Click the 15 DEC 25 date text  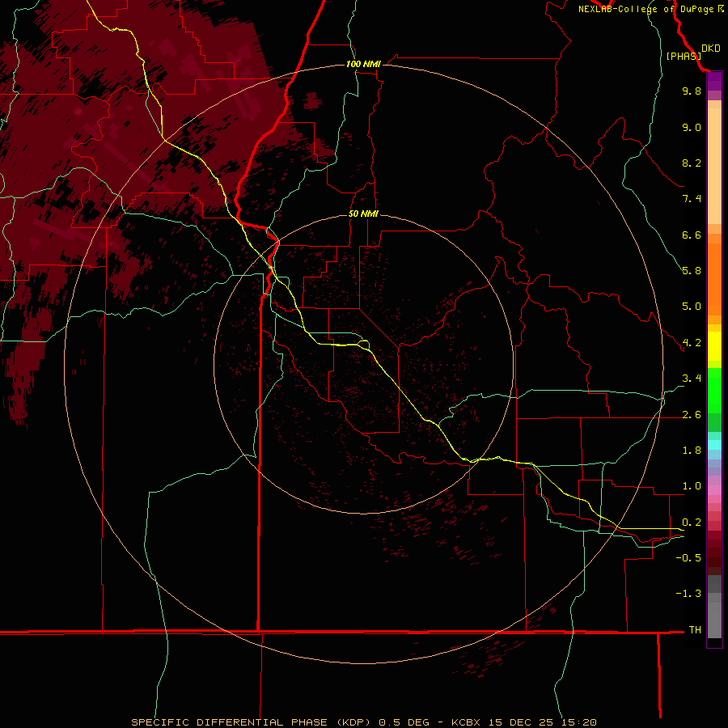pos(521,722)
